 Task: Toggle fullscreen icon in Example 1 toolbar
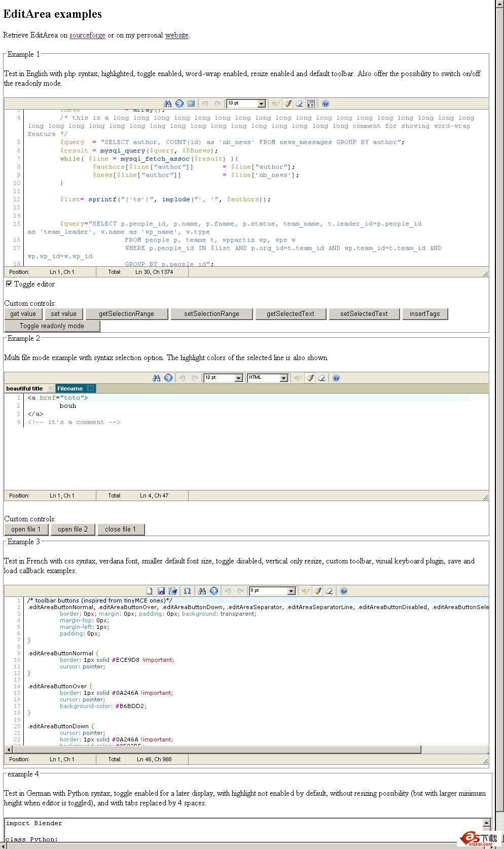point(191,103)
